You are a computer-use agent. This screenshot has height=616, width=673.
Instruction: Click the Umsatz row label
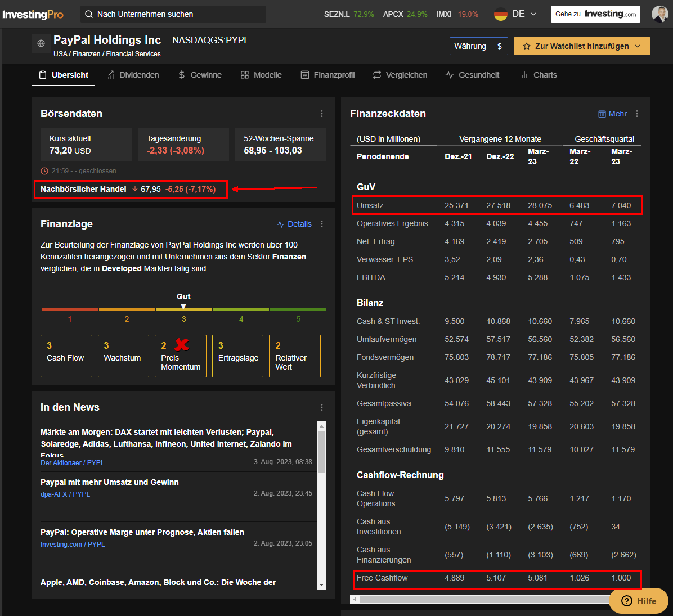(370, 205)
